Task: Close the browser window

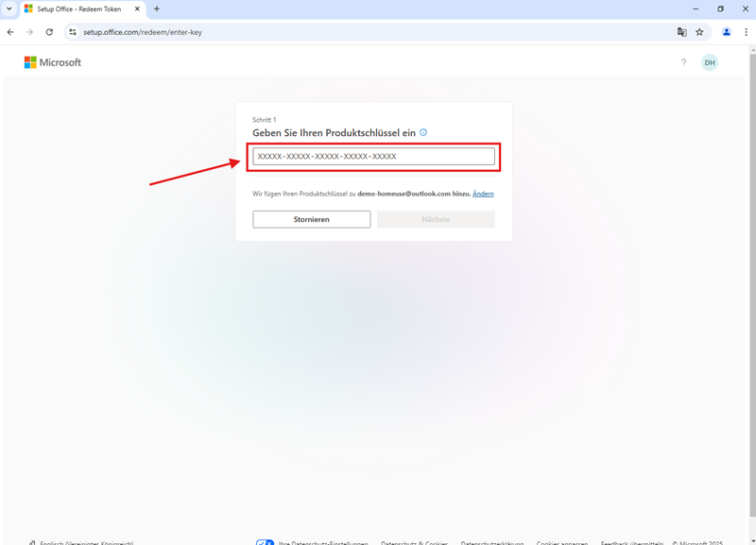Action: coord(745,9)
